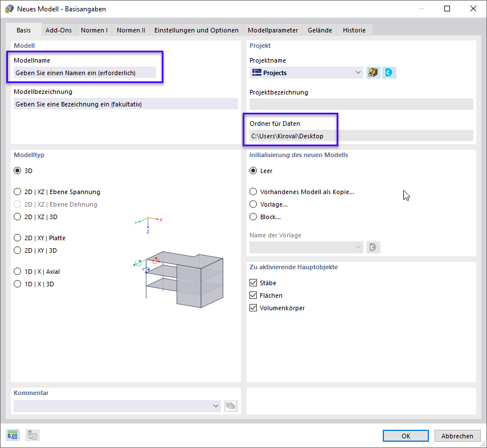Click the Modellname input field
Viewport: 487px width, 448px height.
84,72
